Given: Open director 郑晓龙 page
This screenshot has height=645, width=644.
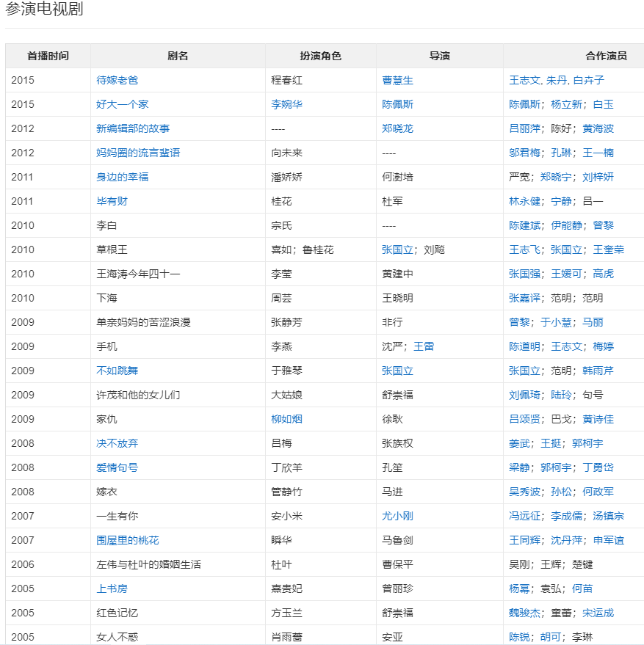Looking at the screenshot, I should [x=397, y=128].
